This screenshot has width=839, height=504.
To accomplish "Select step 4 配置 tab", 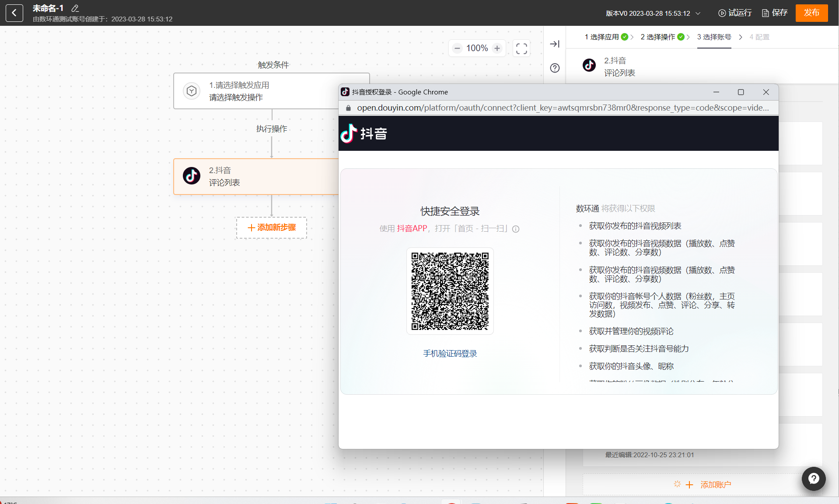I will click(759, 37).
